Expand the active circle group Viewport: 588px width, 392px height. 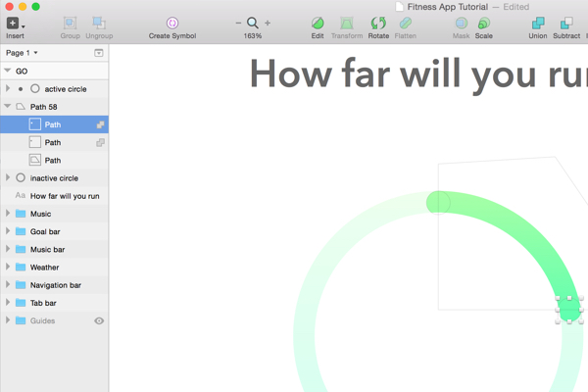(8, 88)
